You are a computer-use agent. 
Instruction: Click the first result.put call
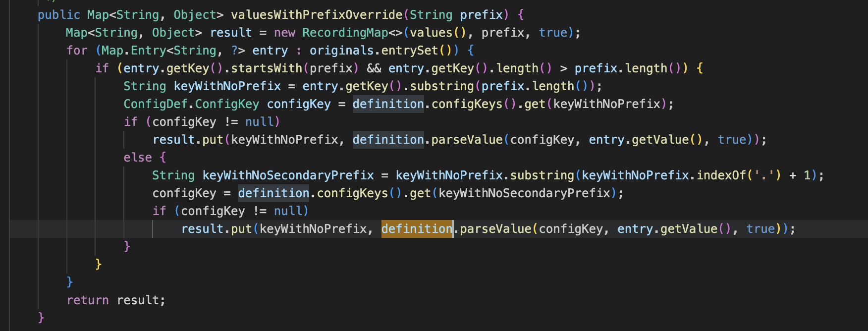coord(188,140)
